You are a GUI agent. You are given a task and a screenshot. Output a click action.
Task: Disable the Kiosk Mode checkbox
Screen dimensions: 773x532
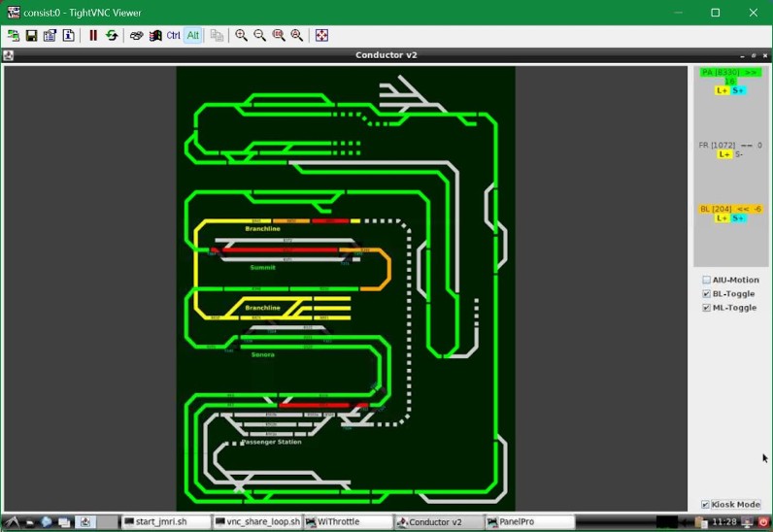[x=705, y=505]
